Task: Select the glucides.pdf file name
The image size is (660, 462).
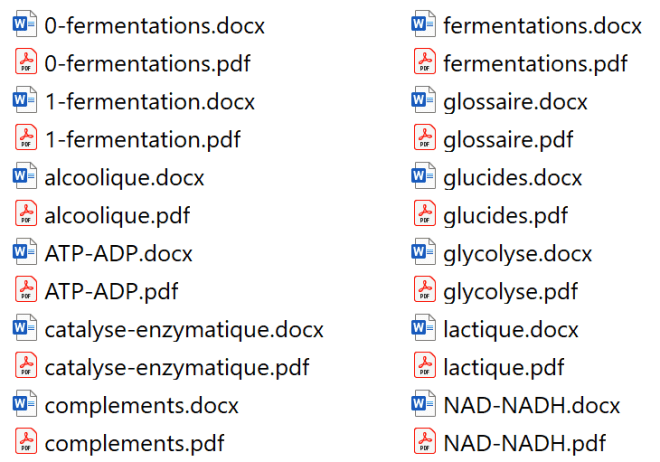Action: point(505,215)
